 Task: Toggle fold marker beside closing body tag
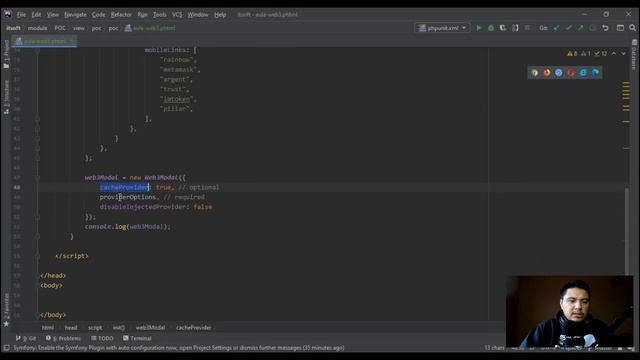(37, 315)
